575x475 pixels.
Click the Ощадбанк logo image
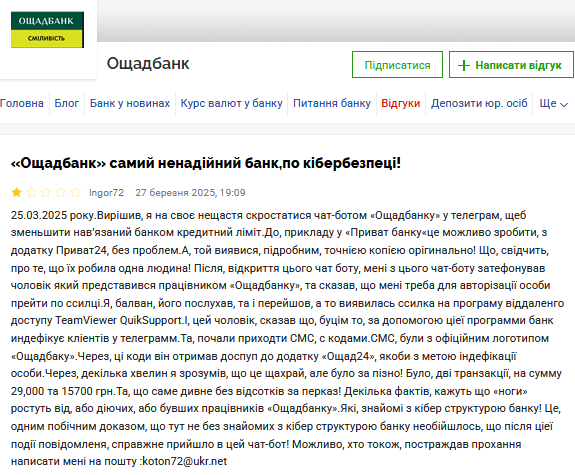pyautogui.click(x=47, y=30)
